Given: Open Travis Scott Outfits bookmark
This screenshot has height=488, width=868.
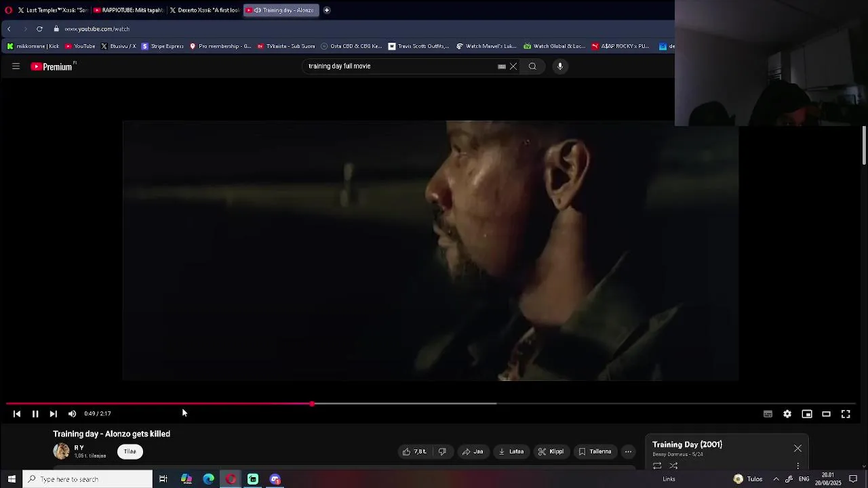Looking at the screenshot, I should [x=419, y=46].
